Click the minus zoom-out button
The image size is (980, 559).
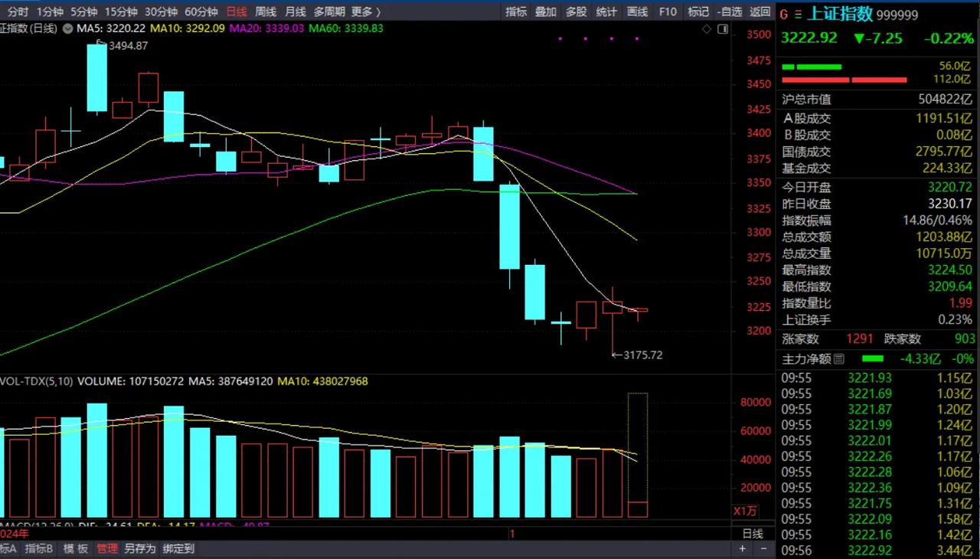click(x=762, y=548)
